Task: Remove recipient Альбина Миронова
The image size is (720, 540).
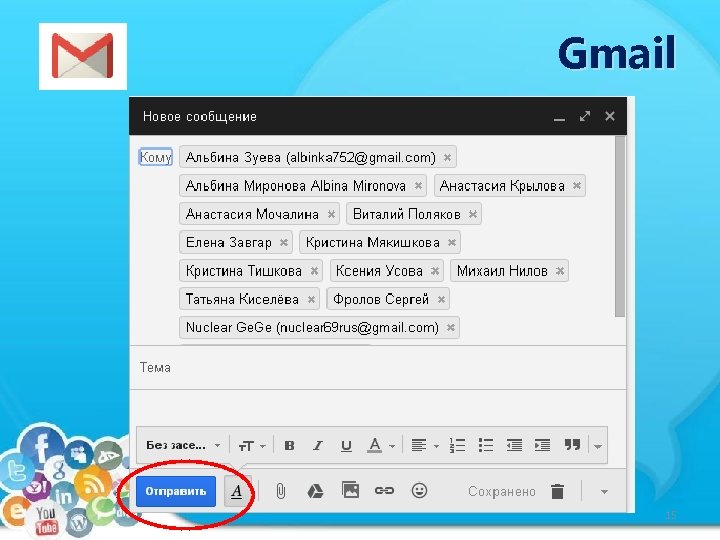Action: [418, 186]
